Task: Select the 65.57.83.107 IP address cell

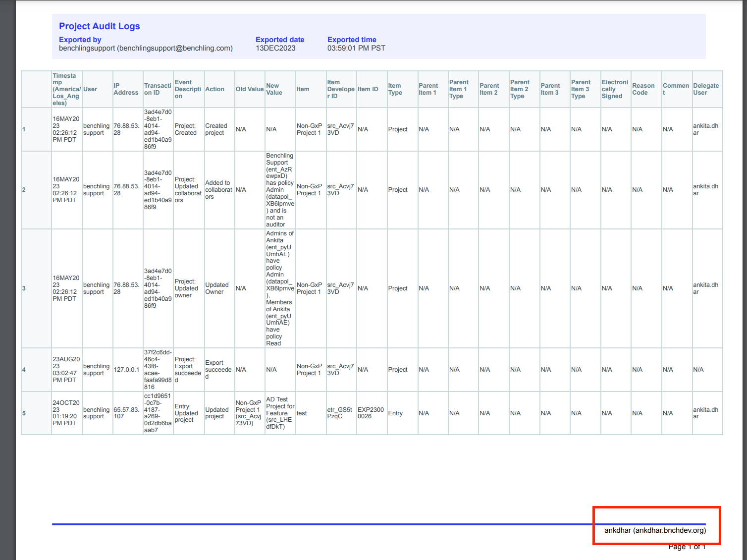Action: (x=128, y=413)
